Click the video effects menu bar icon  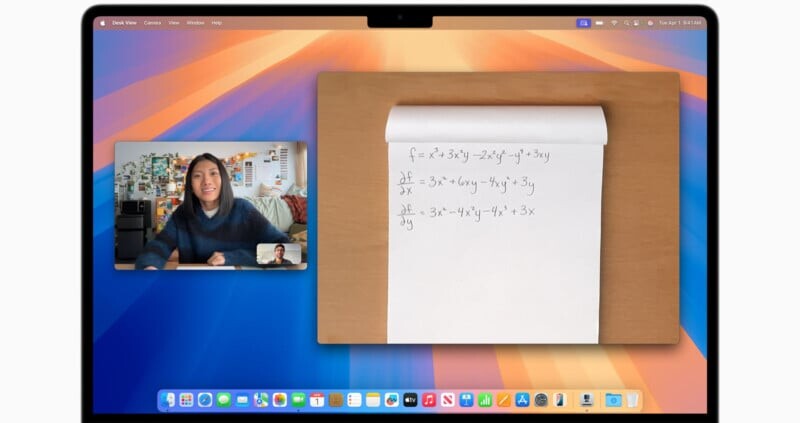pos(583,22)
